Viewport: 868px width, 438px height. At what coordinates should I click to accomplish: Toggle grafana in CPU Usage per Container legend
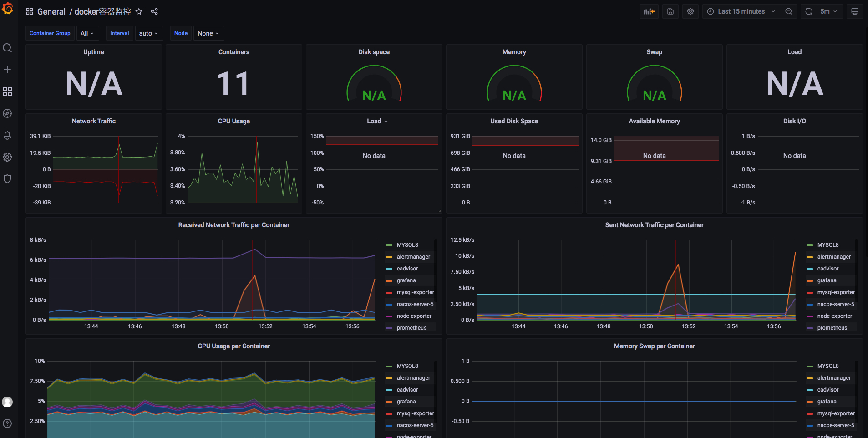click(406, 402)
